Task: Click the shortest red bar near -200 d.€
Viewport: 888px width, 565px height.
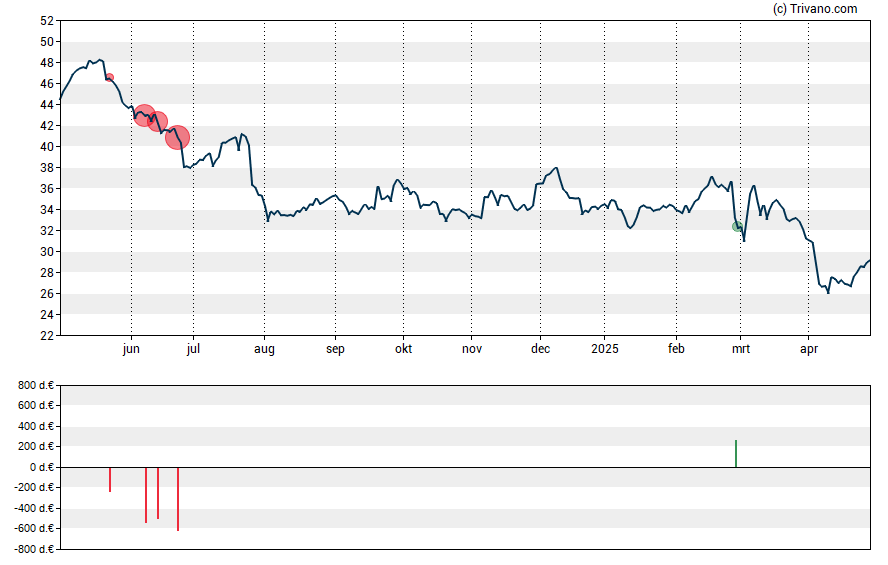Action: pyautogui.click(x=110, y=480)
